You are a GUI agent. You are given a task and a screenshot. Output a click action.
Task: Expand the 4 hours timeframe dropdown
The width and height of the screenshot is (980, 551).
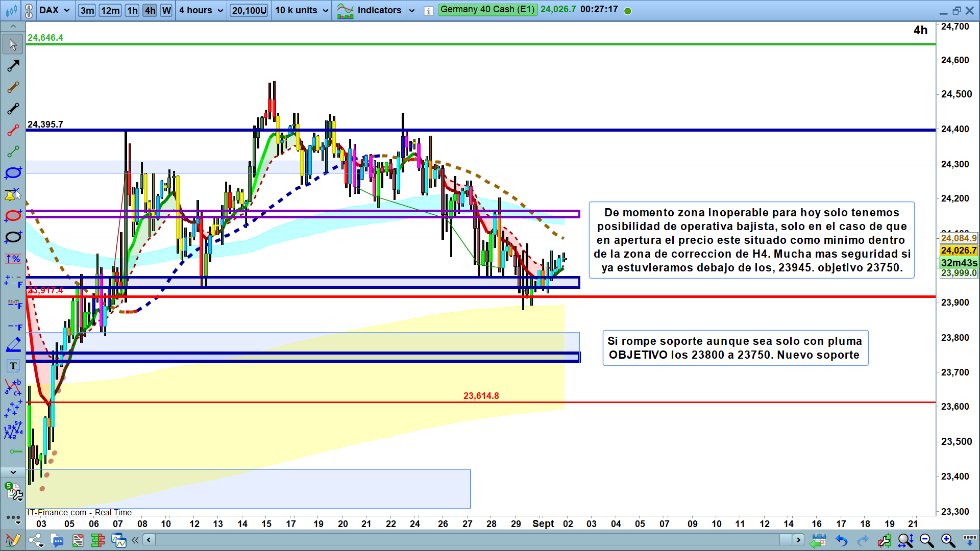pyautogui.click(x=201, y=10)
